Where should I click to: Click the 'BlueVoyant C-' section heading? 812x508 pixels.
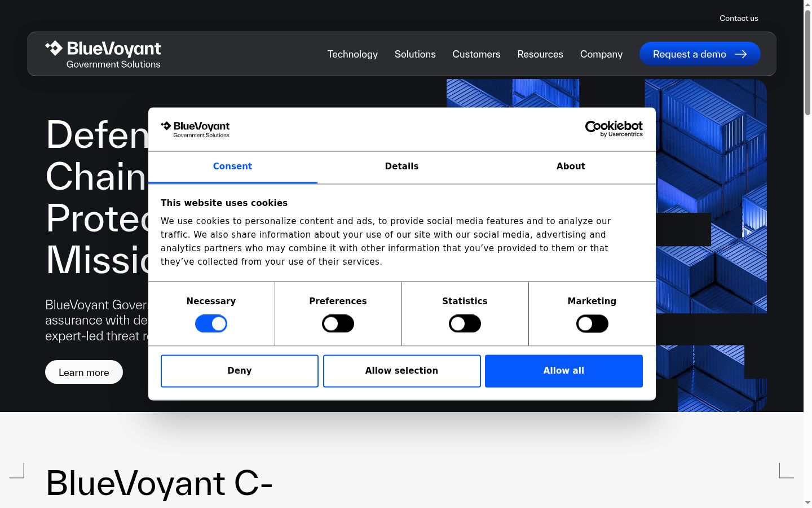tap(159, 483)
